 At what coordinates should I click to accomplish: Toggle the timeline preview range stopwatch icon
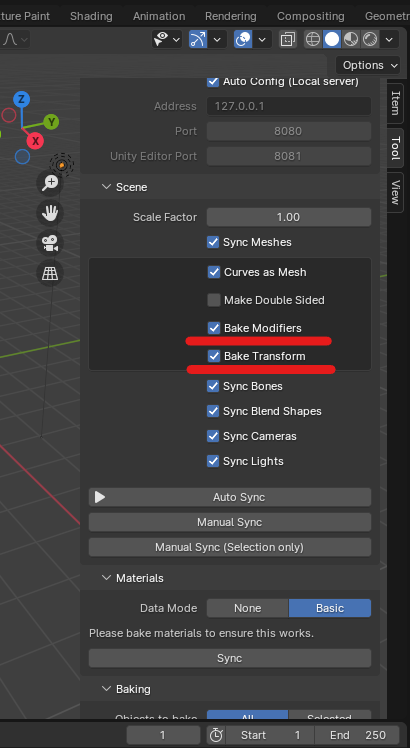216,735
